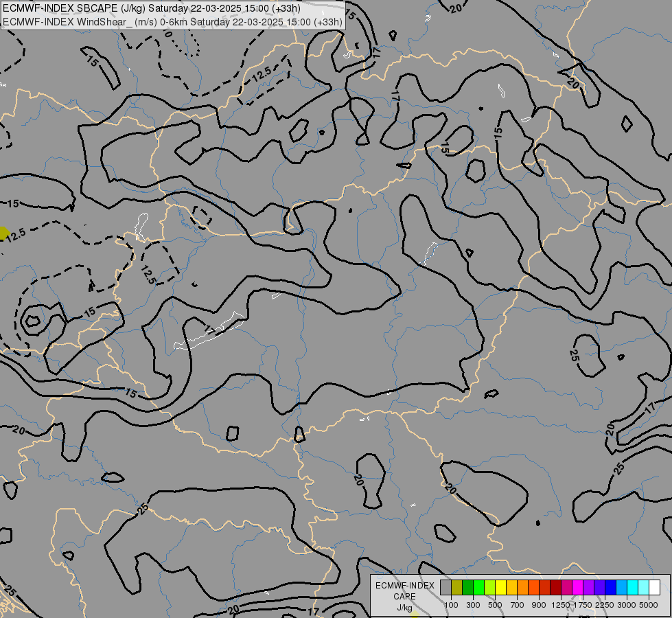Click the 100 legend value label
Screen dimensions: 672x618
(451, 605)
